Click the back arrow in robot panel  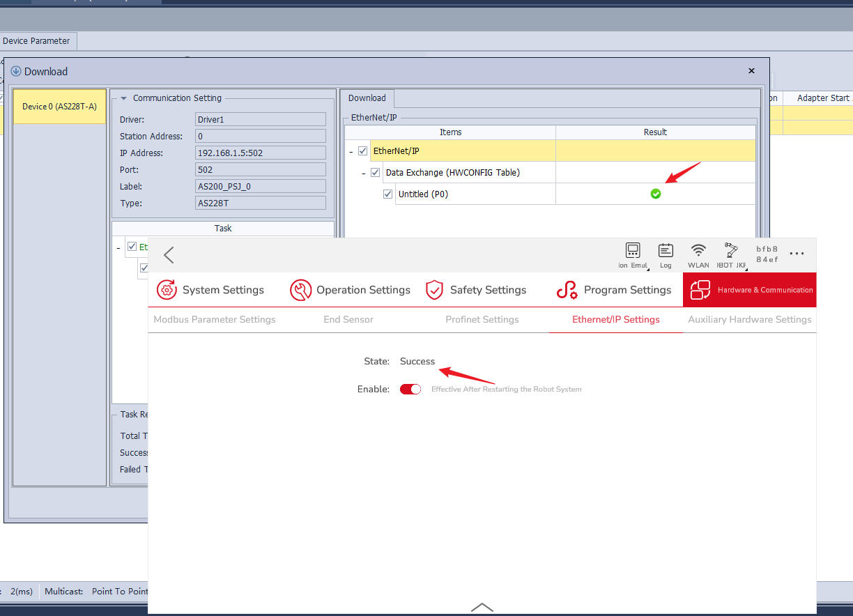point(169,255)
